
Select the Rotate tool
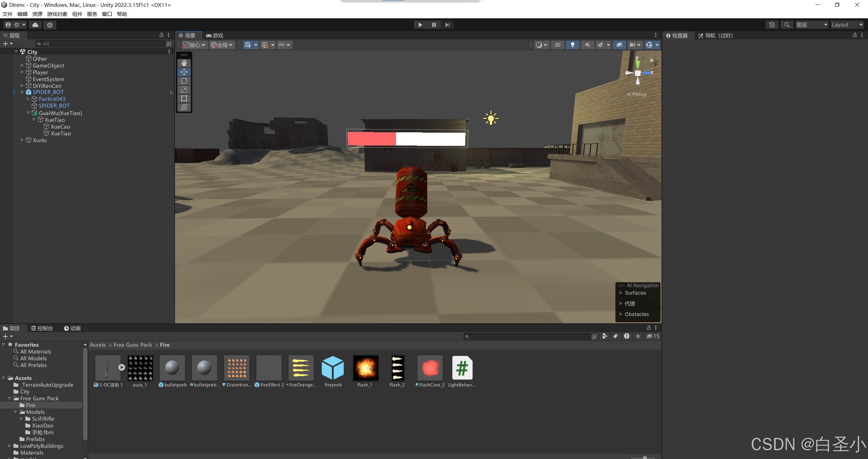pos(184,81)
